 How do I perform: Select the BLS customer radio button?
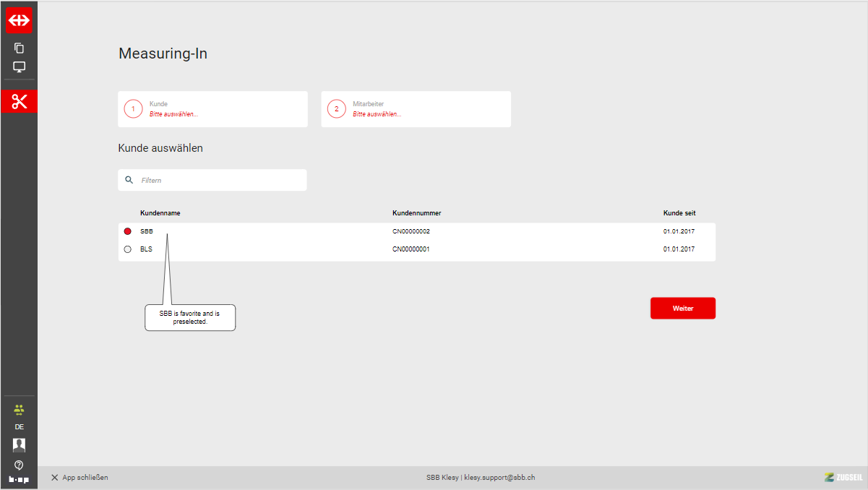tap(128, 249)
